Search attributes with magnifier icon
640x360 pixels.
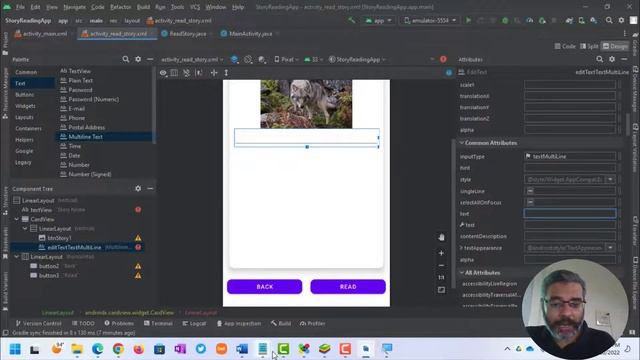coord(600,59)
